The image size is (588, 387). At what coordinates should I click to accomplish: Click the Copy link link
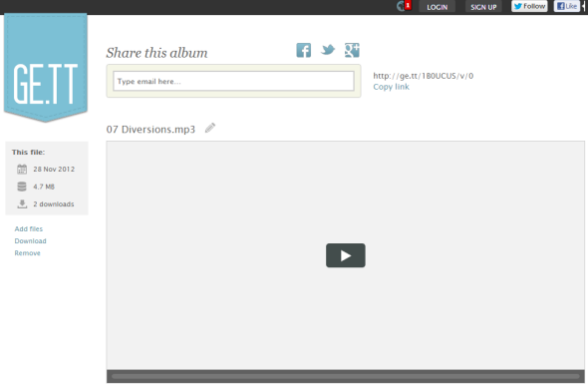[391, 87]
